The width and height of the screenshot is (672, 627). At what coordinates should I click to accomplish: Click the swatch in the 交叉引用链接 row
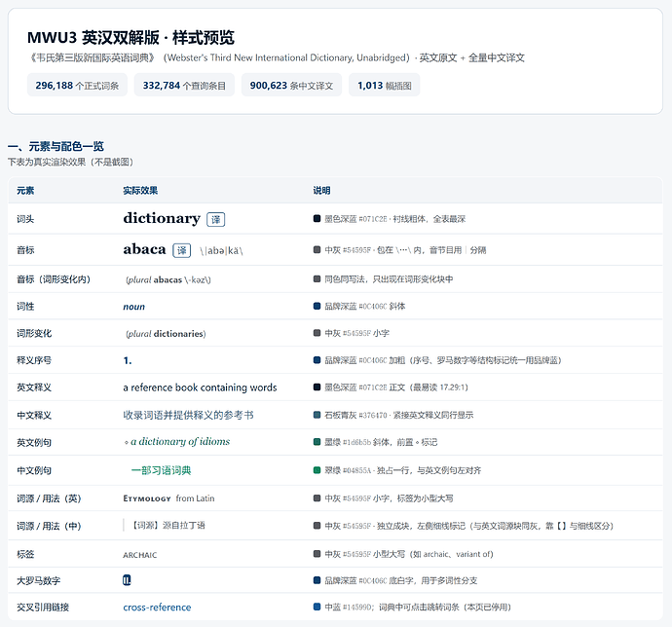pyautogui.click(x=317, y=607)
